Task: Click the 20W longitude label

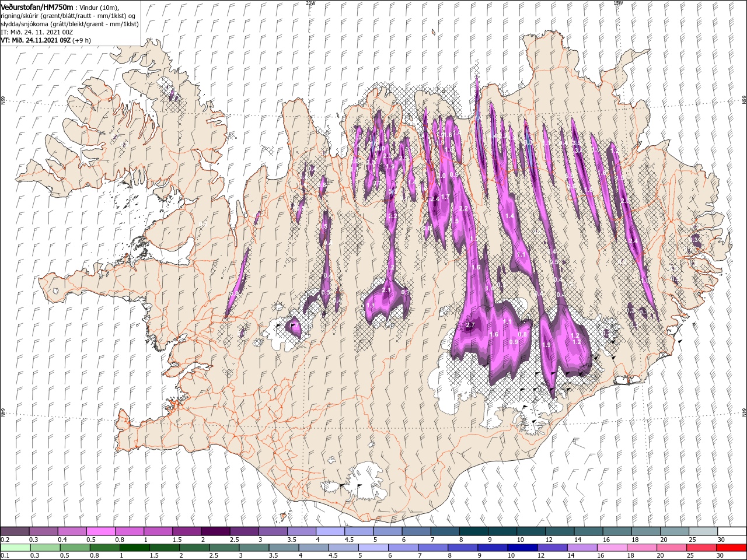Action: click(310, 3)
